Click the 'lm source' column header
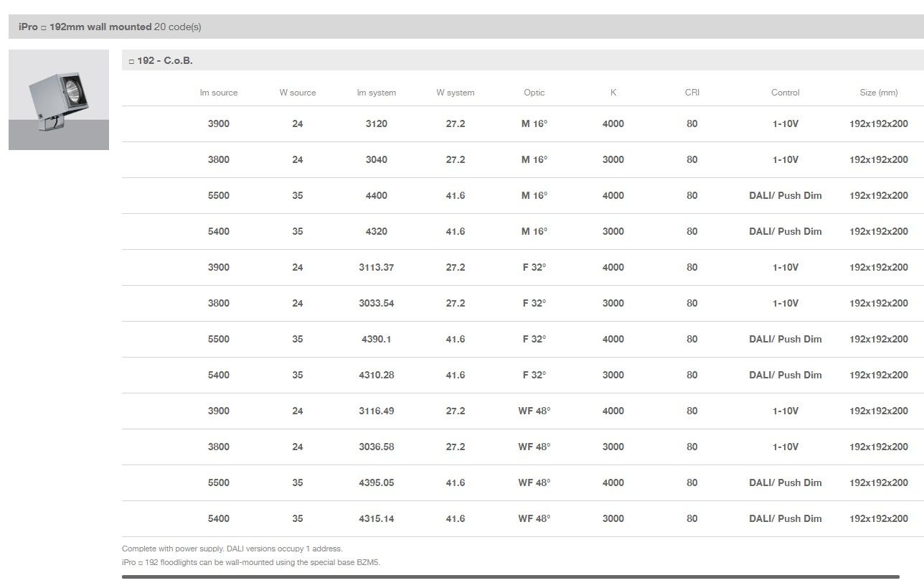924x583 pixels. [x=219, y=93]
